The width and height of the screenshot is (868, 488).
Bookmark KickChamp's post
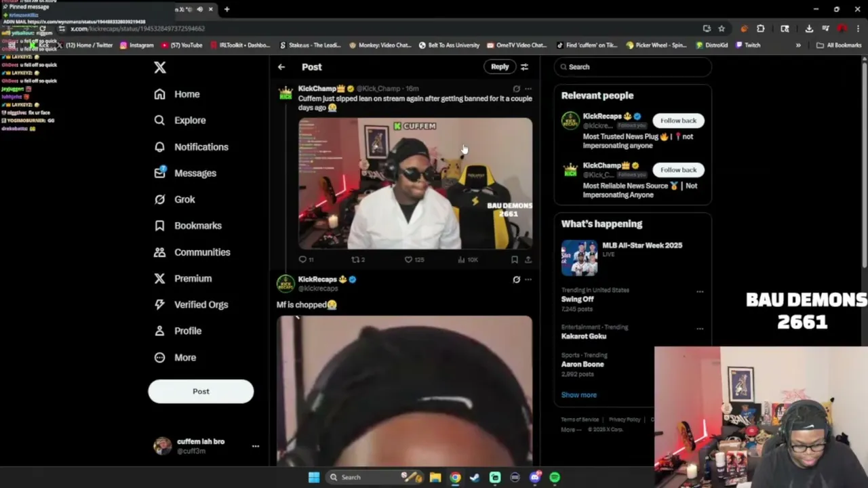(x=515, y=260)
